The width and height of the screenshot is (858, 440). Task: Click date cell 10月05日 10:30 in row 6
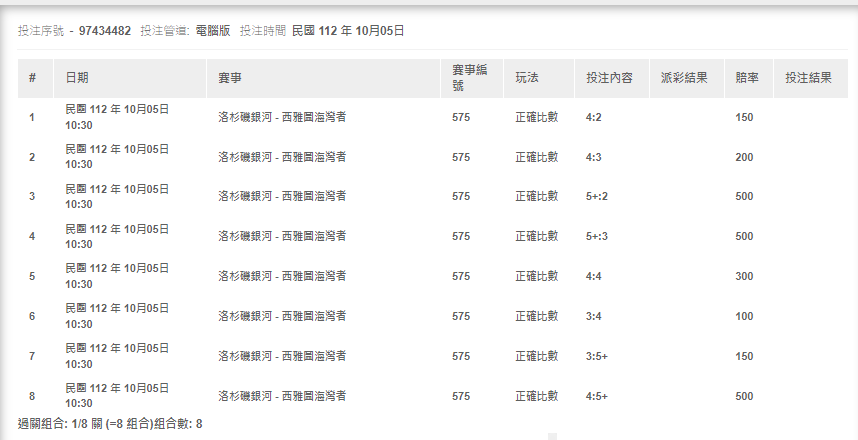tap(117, 316)
